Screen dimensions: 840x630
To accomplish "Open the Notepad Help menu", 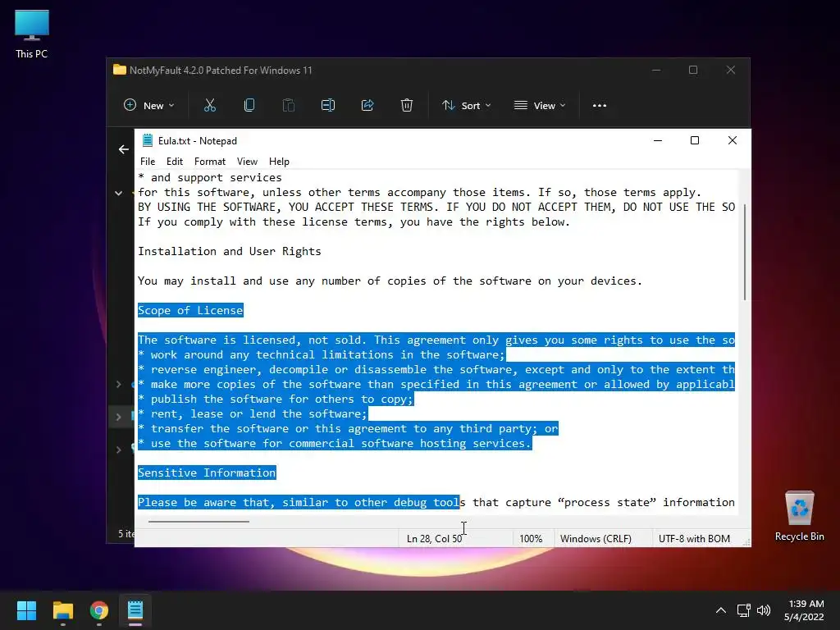I will 279,162.
